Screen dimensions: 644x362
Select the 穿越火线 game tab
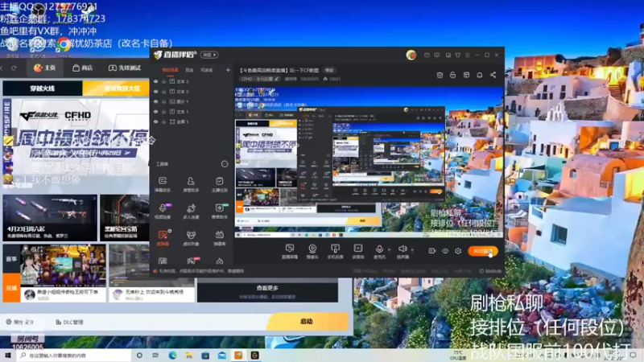click(43, 88)
